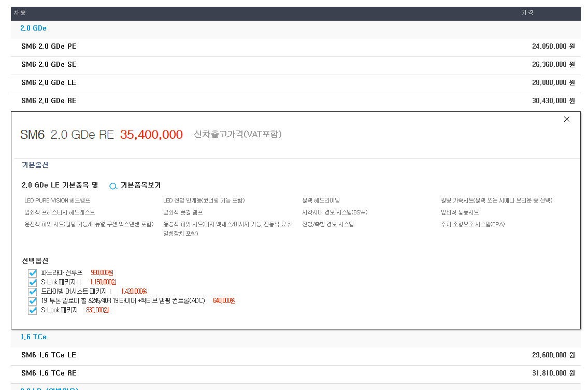This screenshot has height=390, width=588.
Task: Click the 주차 조향보조 시스템(EPA) item
Action: click(x=473, y=225)
